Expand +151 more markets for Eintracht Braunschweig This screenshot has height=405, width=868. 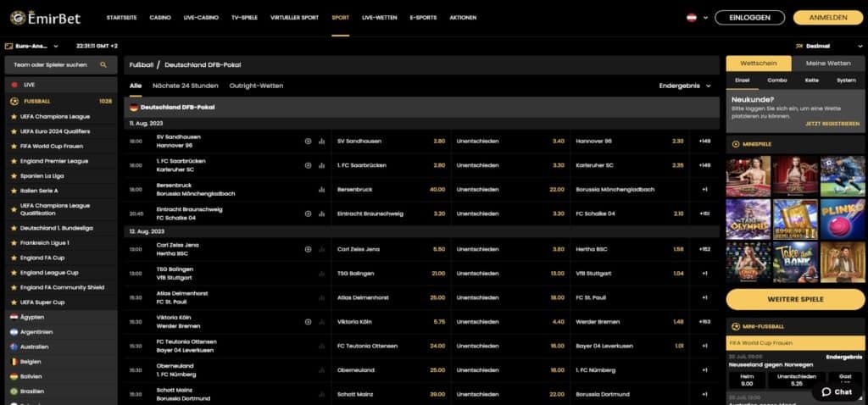704,214
